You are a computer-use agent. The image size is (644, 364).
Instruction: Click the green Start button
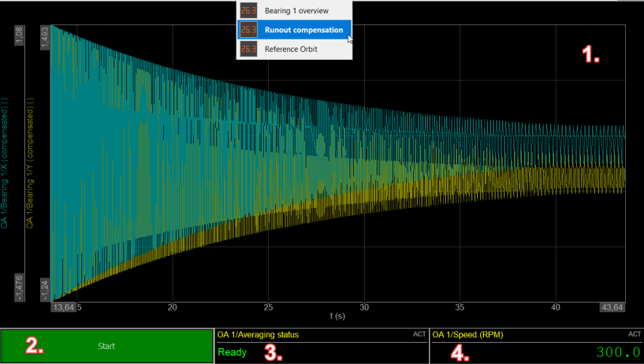coord(106,346)
